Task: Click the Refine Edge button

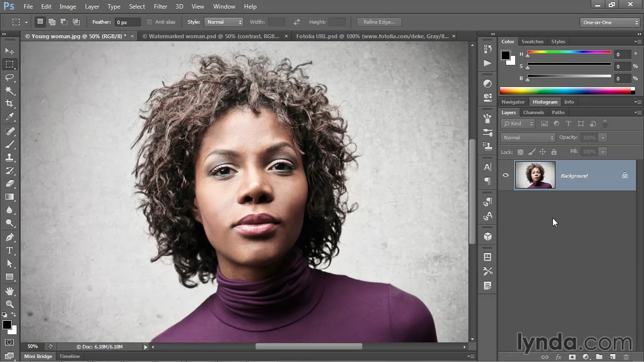Action: [x=379, y=22]
